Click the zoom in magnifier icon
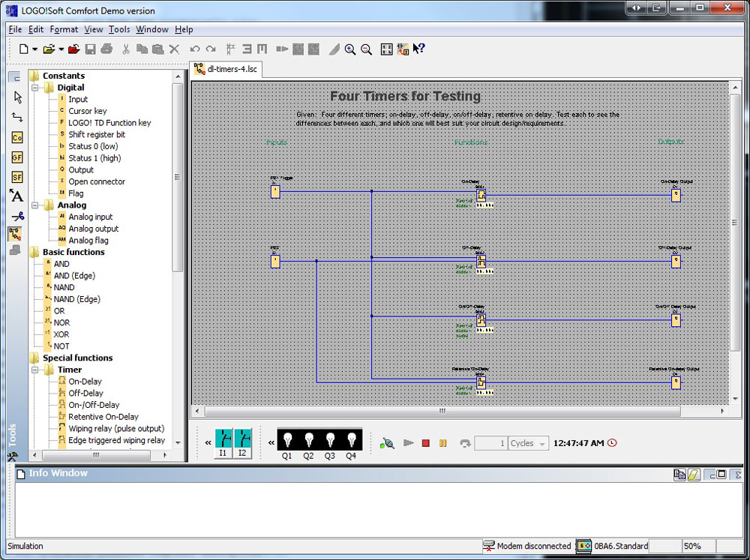The width and height of the screenshot is (750, 560). click(x=350, y=49)
